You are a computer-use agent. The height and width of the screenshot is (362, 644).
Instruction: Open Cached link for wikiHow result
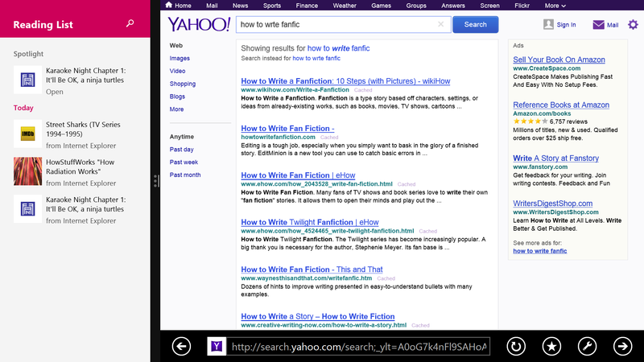[363, 90]
